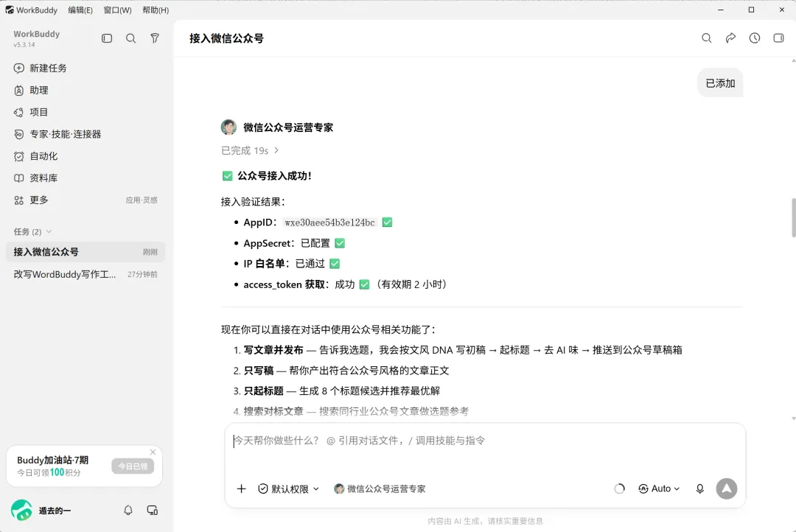
Task: Open task 改写WordBuddy写作工...
Action: tap(85, 274)
